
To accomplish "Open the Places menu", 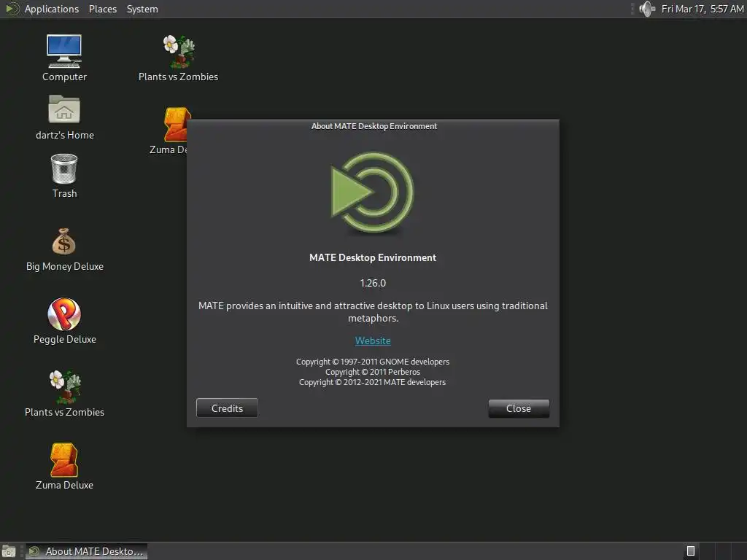I will tap(102, 9).
